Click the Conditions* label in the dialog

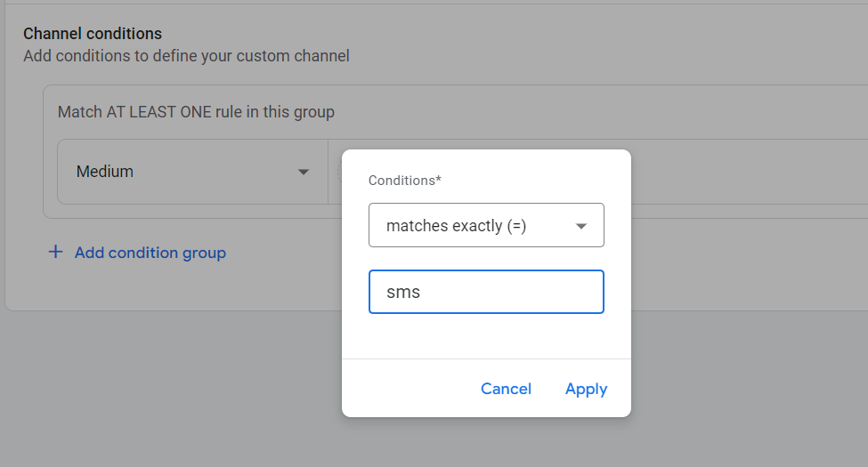coord(405,181)
